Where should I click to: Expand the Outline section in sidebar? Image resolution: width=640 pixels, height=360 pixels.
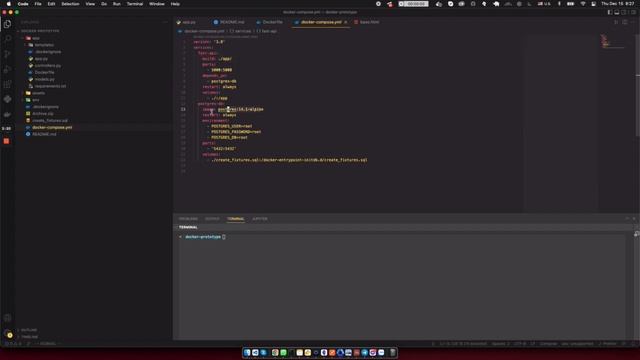(29, 329)
